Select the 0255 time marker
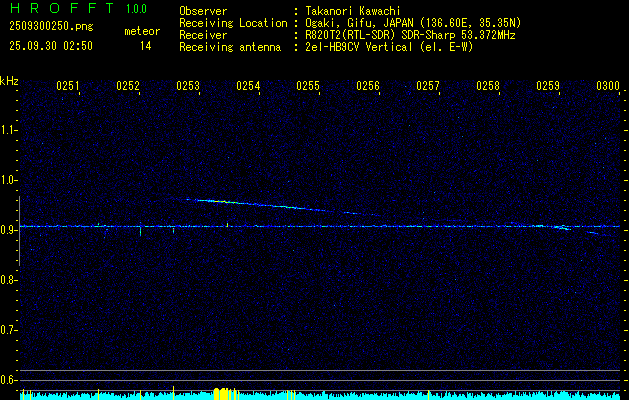Screen dimensions: 629x400 308,87
